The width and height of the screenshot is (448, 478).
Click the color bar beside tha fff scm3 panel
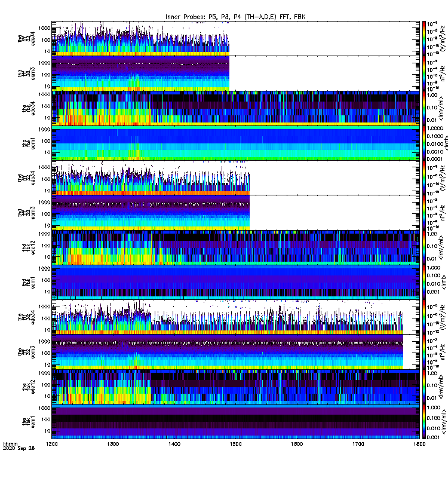point(424,73)
